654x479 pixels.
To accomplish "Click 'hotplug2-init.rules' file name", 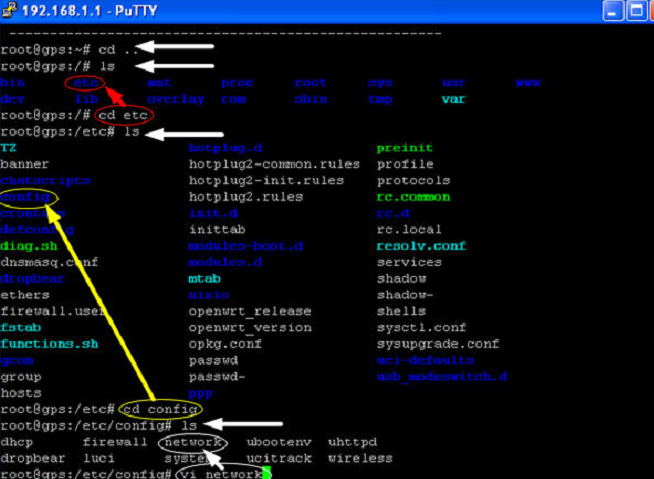I will (x=267, y=181).
